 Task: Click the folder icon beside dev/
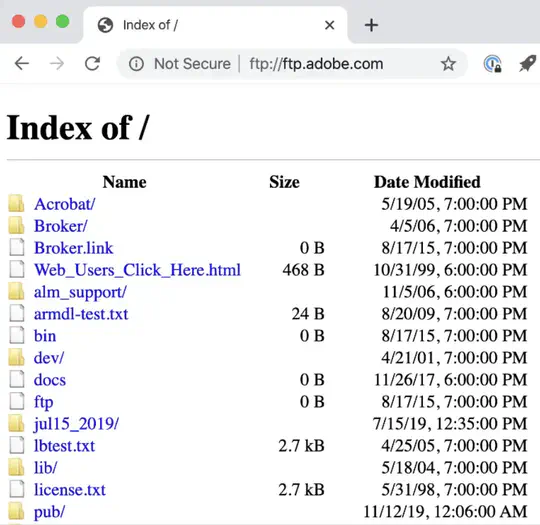point(16,357)
